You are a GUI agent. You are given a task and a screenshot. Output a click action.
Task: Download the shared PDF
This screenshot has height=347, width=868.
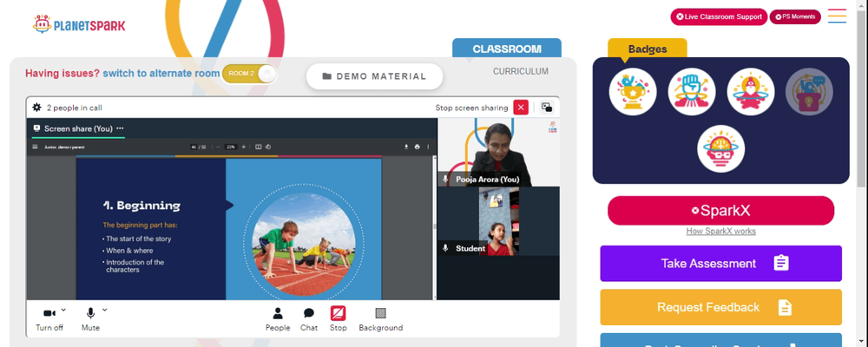click(406, 147)
